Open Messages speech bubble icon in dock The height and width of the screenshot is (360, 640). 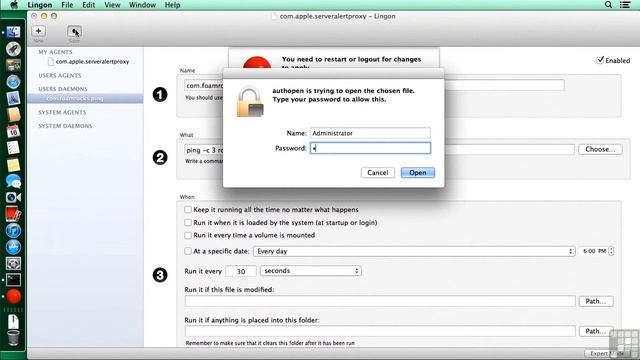[x=13, y=181]
